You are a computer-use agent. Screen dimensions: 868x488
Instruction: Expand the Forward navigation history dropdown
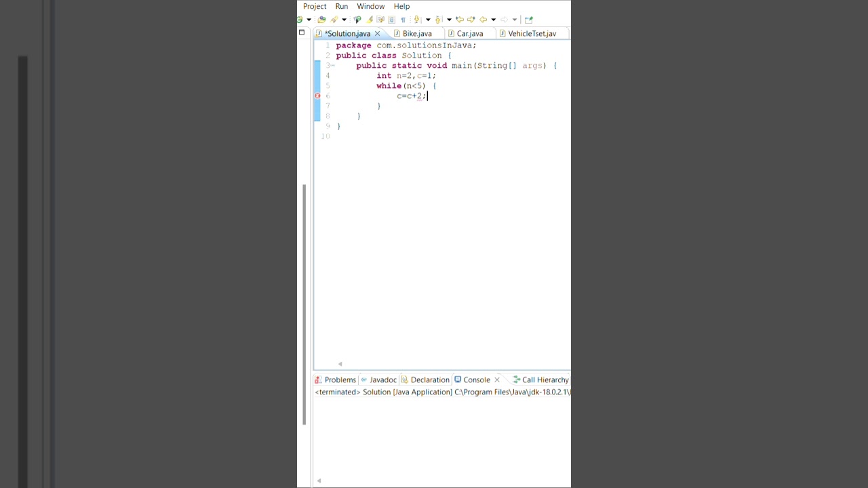(x=515, y=20)
